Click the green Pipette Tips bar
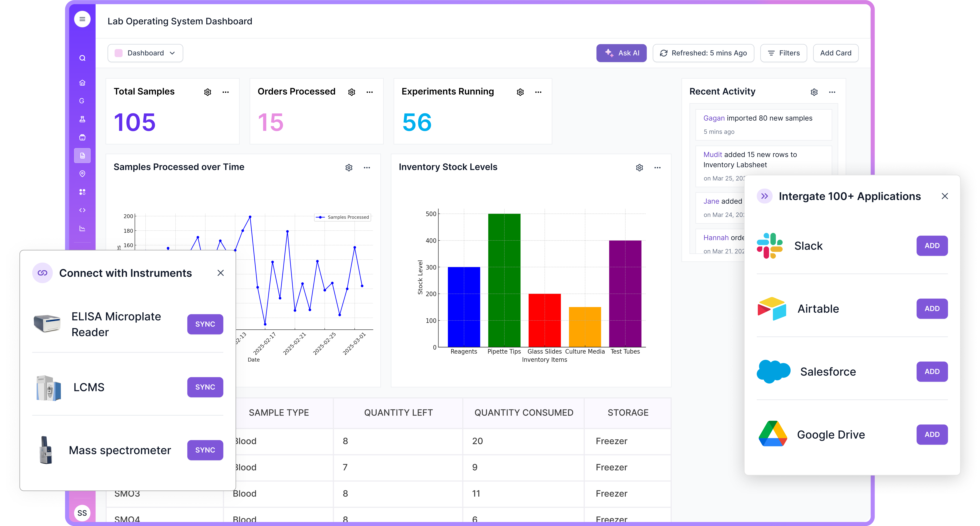The height and width of the screenshot is (526, 980). pyautogui.click(x=504, y=280)
